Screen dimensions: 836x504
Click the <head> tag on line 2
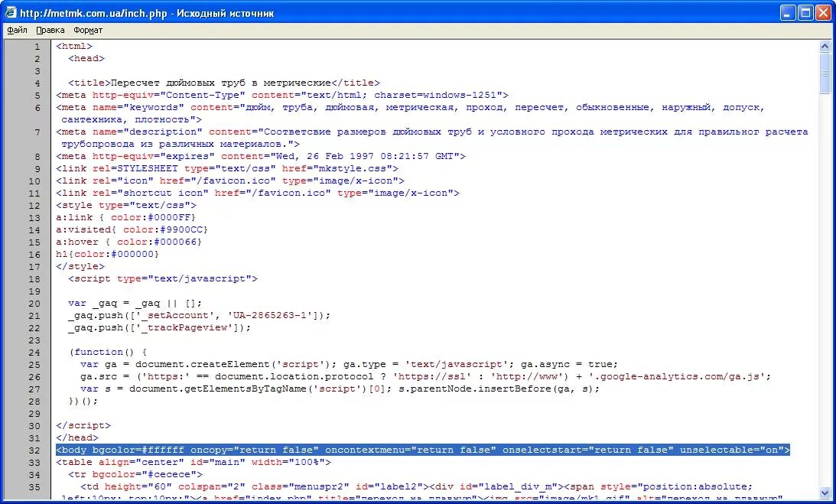tap(86, 59)
